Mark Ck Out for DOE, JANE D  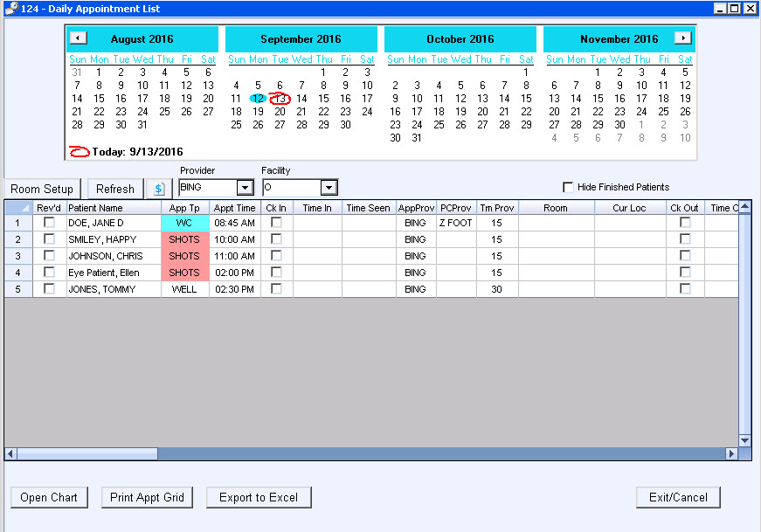click(685, 222)
